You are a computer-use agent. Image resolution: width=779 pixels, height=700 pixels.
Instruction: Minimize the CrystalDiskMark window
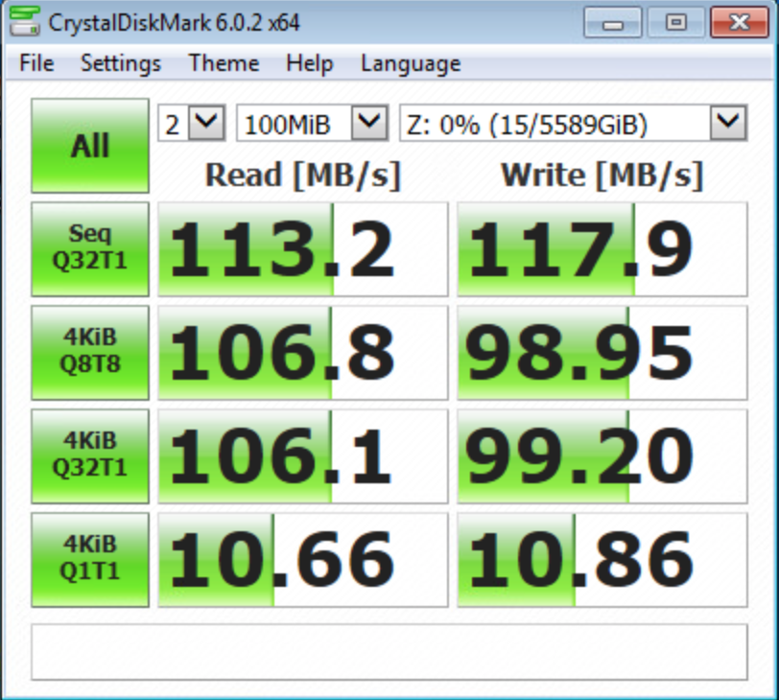pyautogui.click(x=613, y=22)
